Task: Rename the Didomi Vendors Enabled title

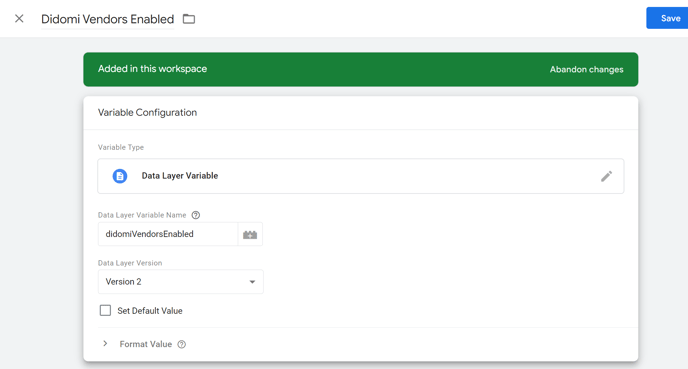Action: click(x=108, y=19)
